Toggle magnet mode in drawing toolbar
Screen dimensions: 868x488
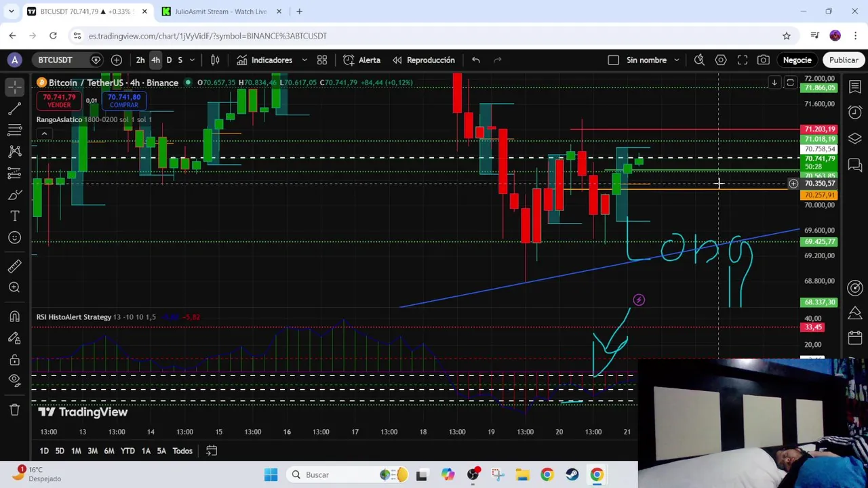point(15,317)
